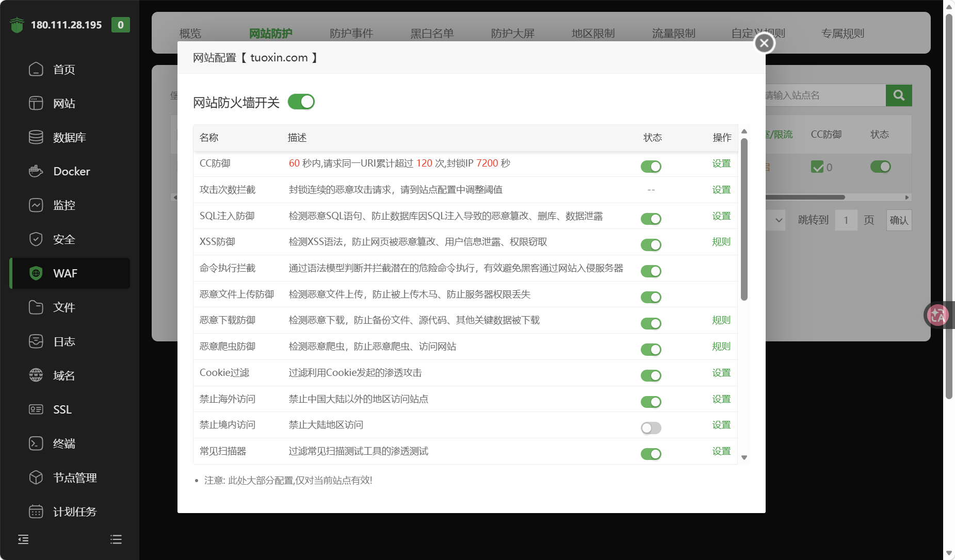Click the panel shield logo icon
Screen dimensions: 955x560
[x=17, y=25]
